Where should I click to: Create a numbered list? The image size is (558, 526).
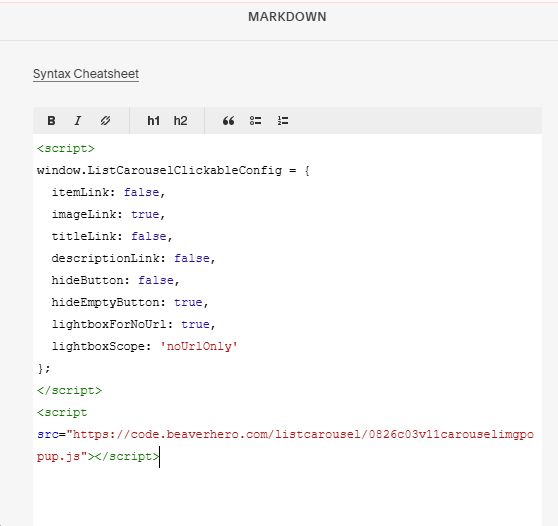283,121
